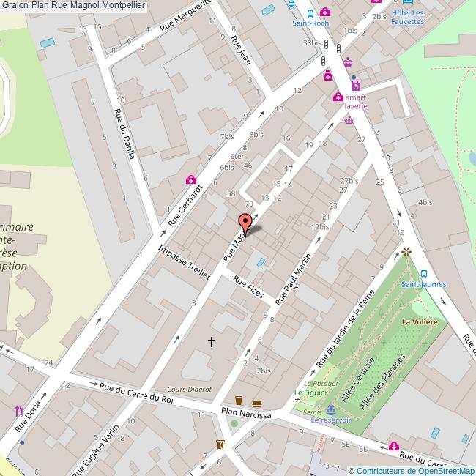Click the Saint-Jaumes bus stop icon
The image size is (476, 476).
coord(424,274)
